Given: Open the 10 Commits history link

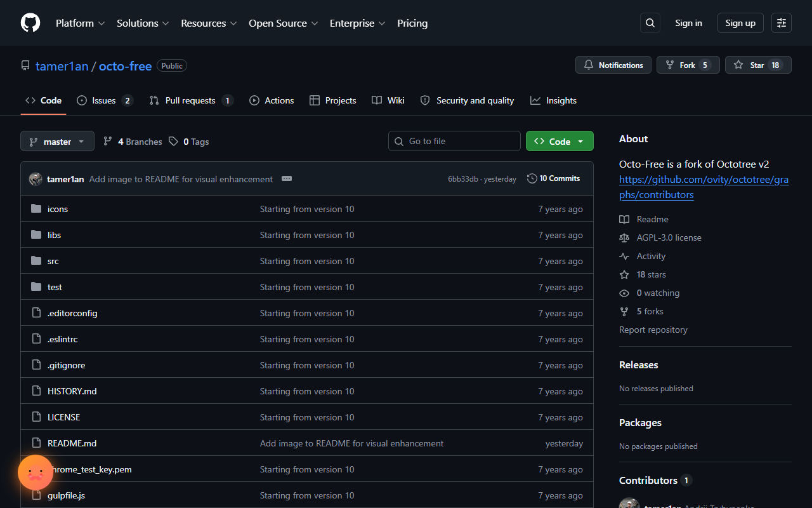Looking at the screenshot, I should 554,178.
